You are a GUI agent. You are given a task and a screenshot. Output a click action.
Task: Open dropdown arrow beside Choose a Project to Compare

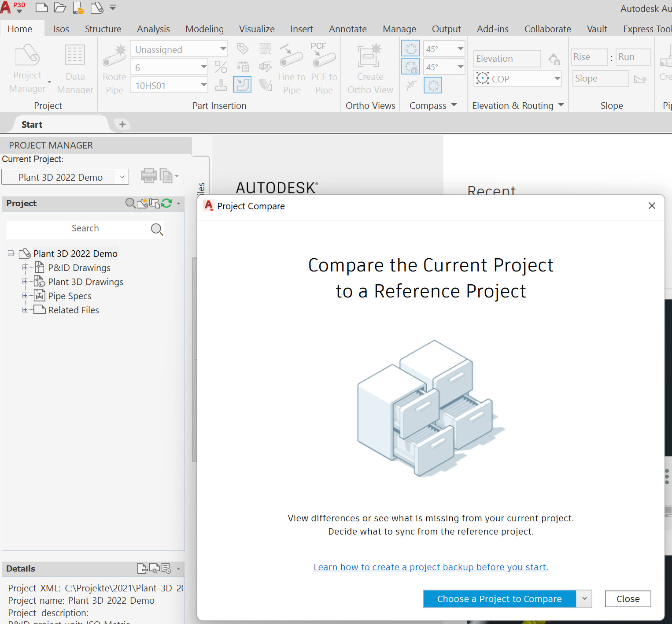[584, 599]
